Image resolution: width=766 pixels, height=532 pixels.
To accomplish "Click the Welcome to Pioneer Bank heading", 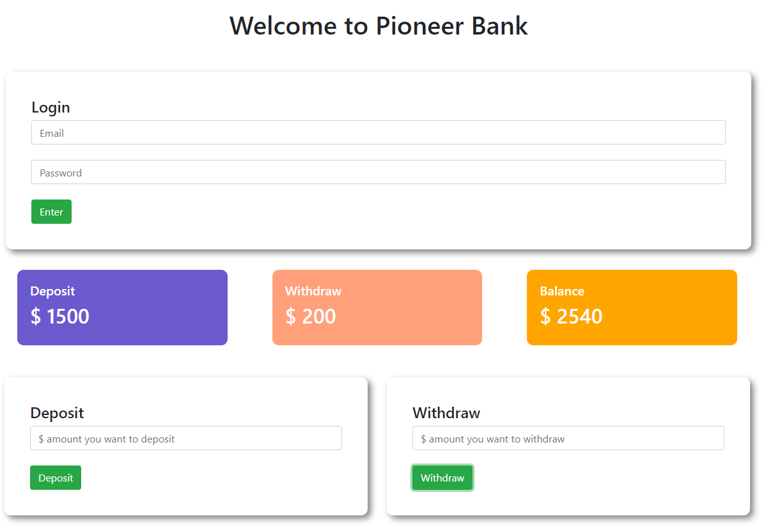I will 379,26.
